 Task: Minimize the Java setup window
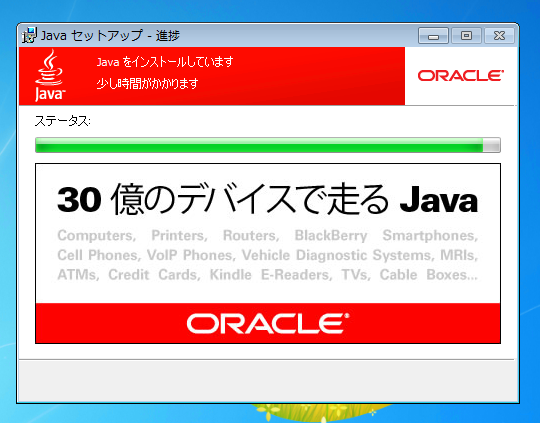click(x=433, y=35)
